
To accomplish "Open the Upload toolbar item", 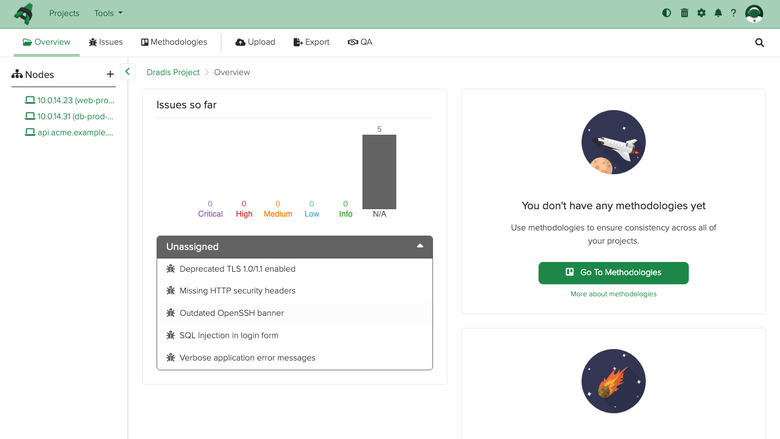I will (x=255, y=42).
